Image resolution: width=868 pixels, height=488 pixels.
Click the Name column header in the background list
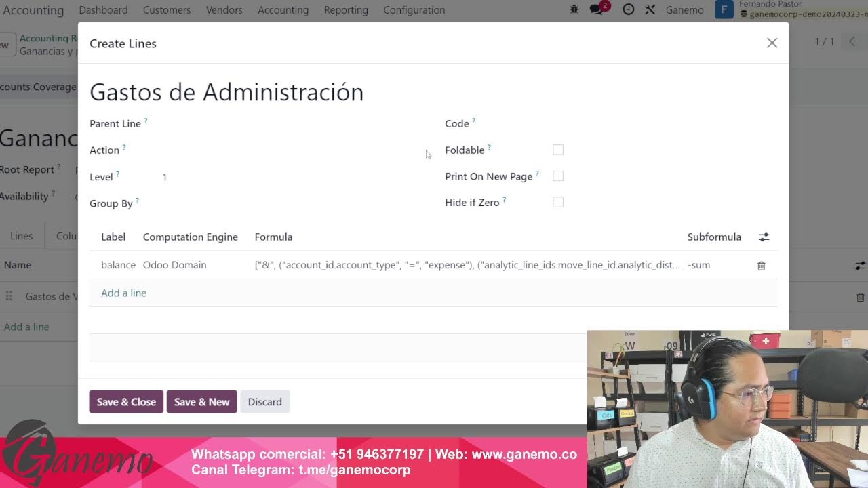(x=18, y=265)
